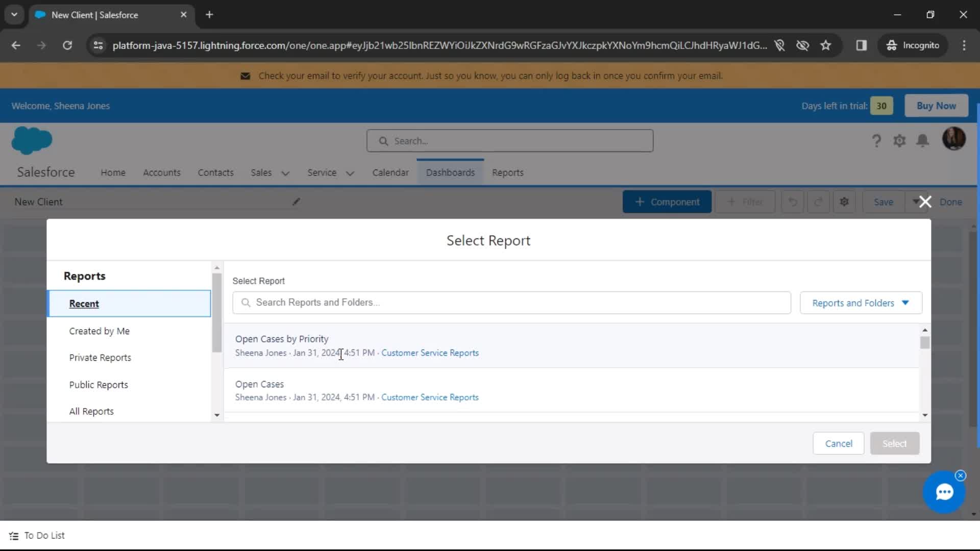Image resolution: width=980 pixels, height=551 pixels.
Task: Click the Buy Now button
Action: 936,106
